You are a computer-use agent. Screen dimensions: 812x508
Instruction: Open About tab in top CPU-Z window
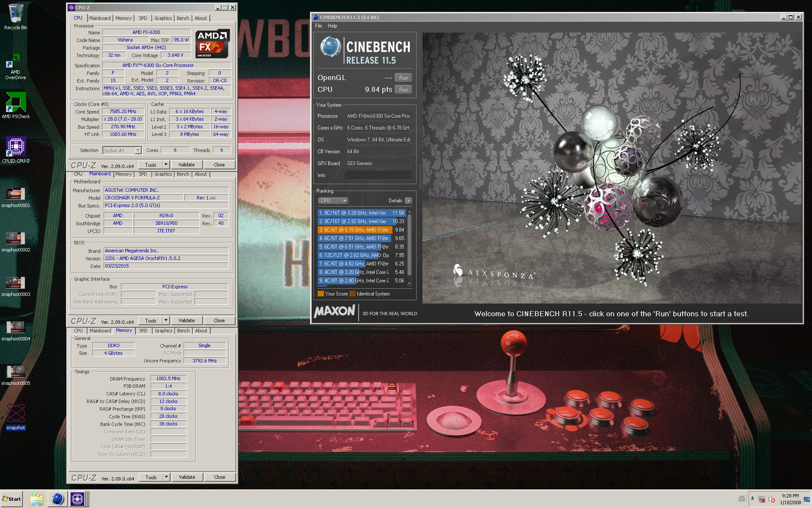201,18
